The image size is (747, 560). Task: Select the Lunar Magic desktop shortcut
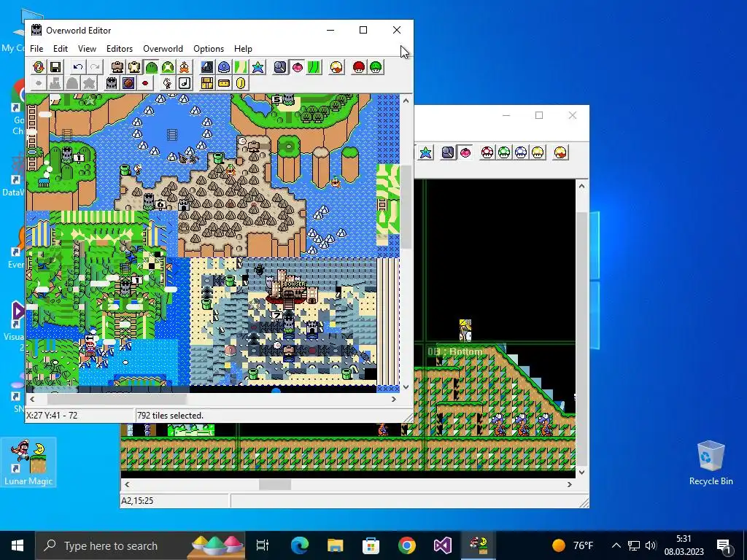28,462
